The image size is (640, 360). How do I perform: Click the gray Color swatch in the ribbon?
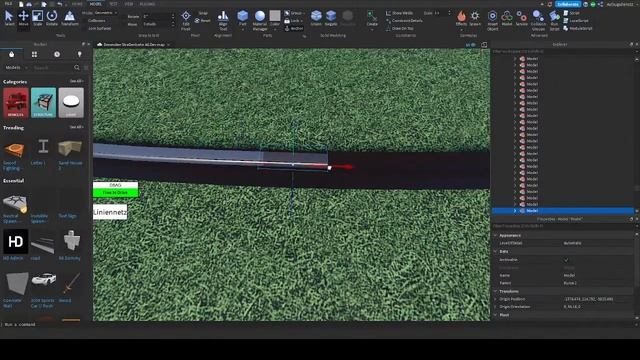click(275, 16)
